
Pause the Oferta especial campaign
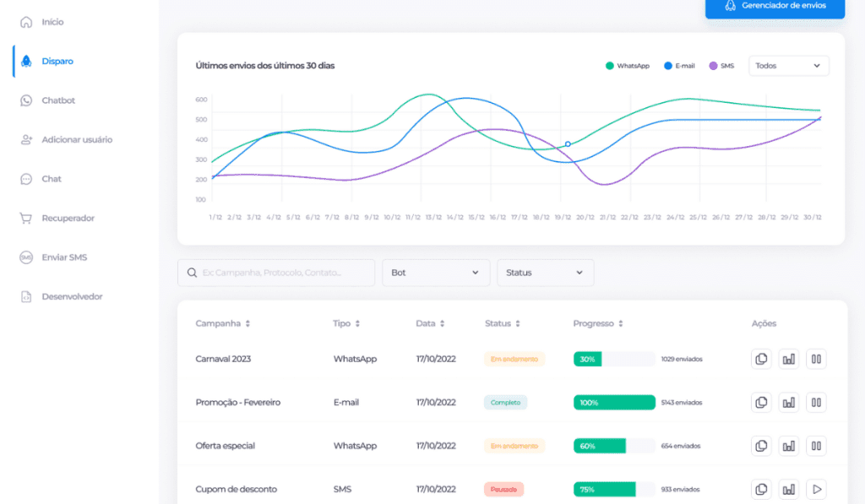point(816,446)
